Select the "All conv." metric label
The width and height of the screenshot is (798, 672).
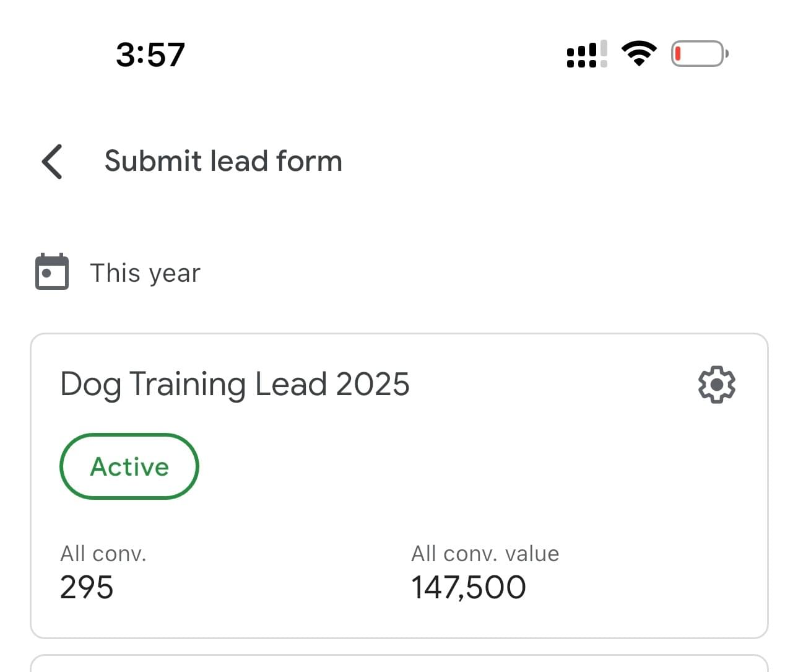click(103, 554)
